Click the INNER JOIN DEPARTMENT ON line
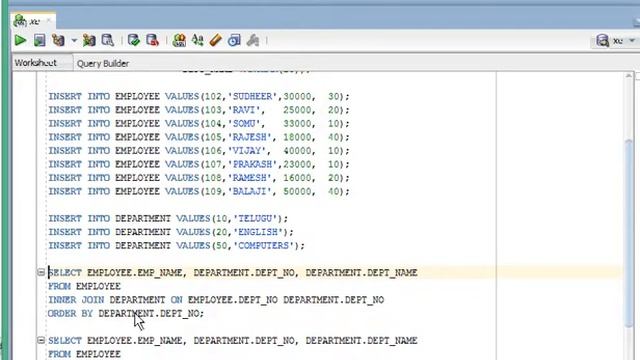This screenshot has width=640, height=360. [x=216, y=300]
